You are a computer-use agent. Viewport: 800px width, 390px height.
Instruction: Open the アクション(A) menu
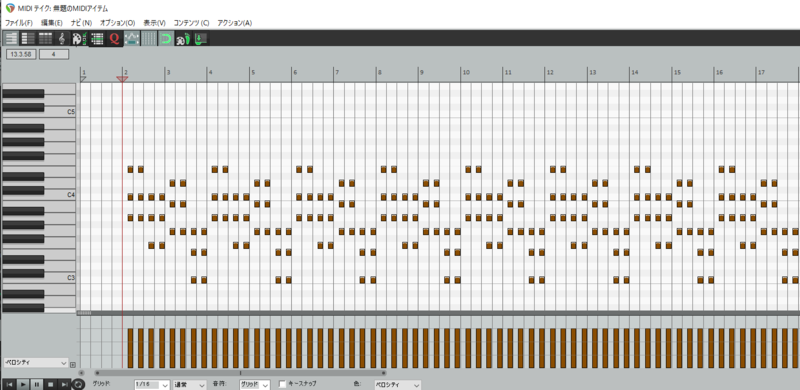coord(235,23)
